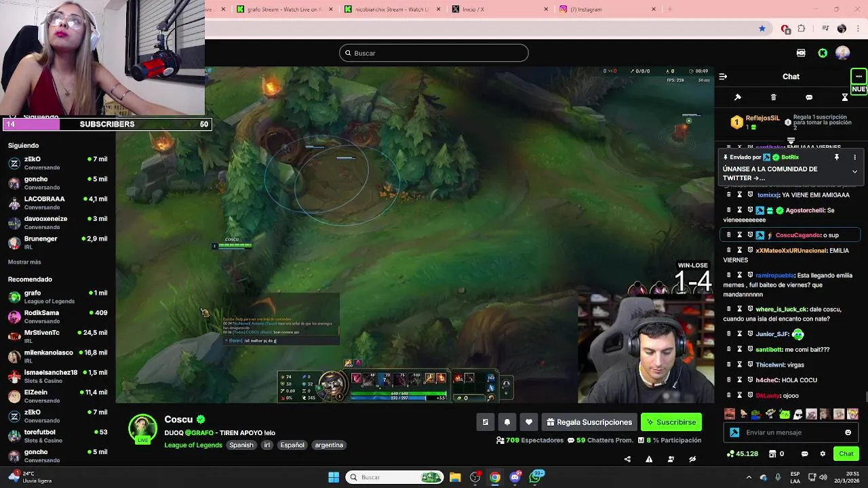Unpin the BotRix pinned message

click(837, 157)
